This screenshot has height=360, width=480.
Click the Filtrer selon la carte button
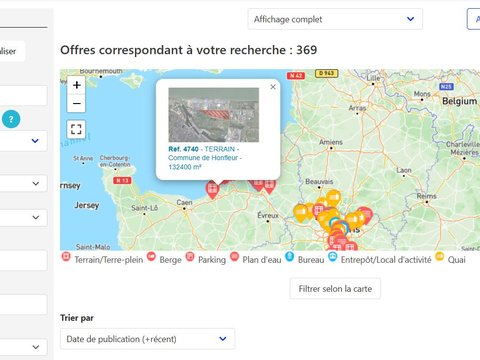[x=335, y=289]
